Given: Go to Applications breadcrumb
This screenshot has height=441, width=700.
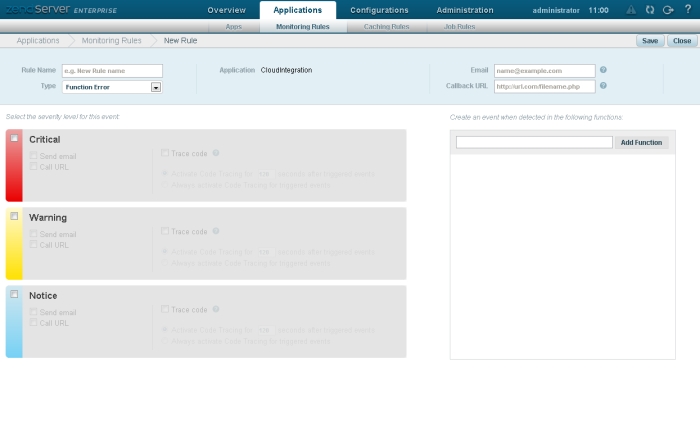Looking at the screenshot, I should 38,41.
